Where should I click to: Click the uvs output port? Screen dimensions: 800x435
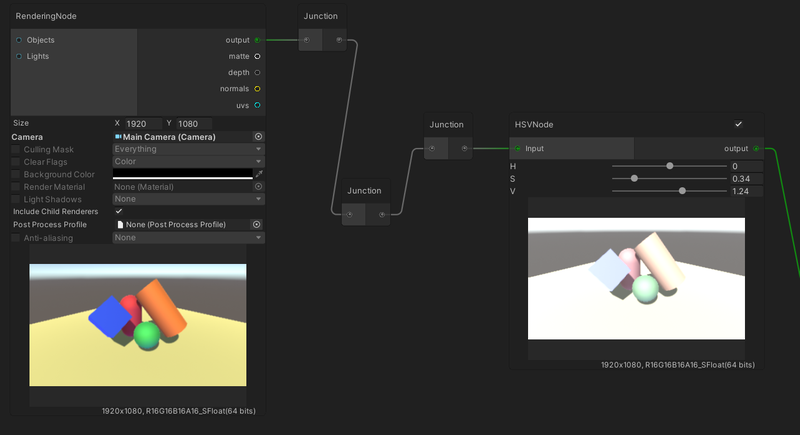click(258, 105)
